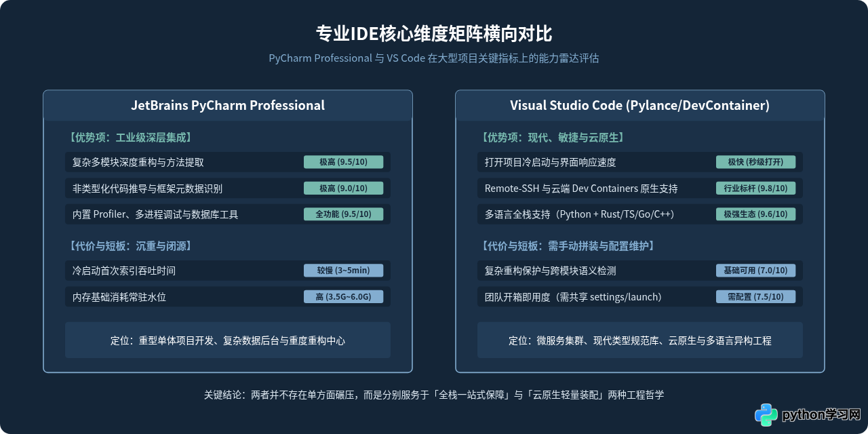Click the 【优势项：现代、敏捷与云原生】 heading

pos(552,138)
